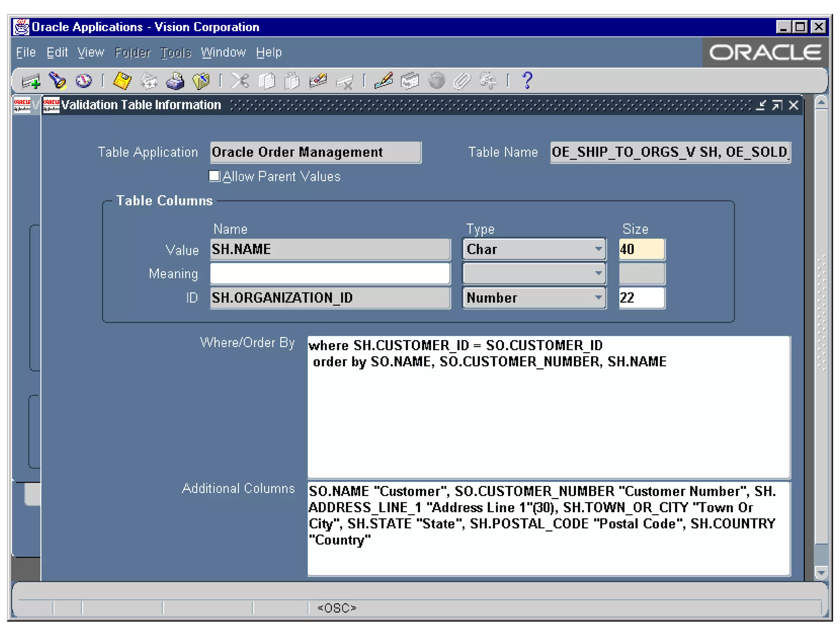Viewport: 840px width, 630px height.
Task: Click the Close Form folder icon
Action: pyautogui.click(x=201, y=81)
